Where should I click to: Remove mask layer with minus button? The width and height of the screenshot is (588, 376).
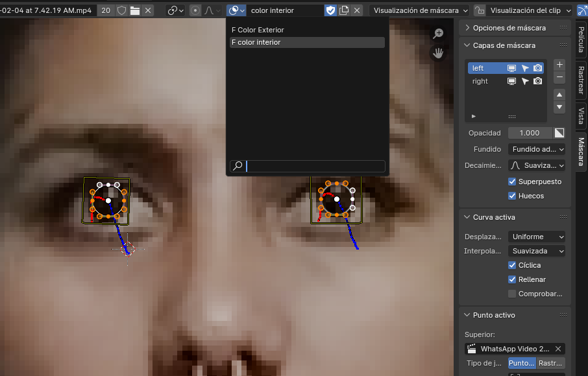click(559, 77)
